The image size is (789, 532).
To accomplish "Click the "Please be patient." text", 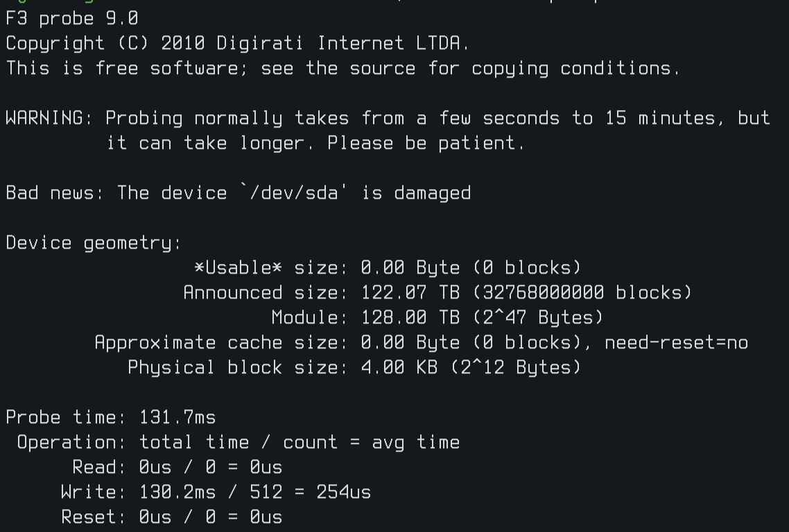I will tap(426, 143).
